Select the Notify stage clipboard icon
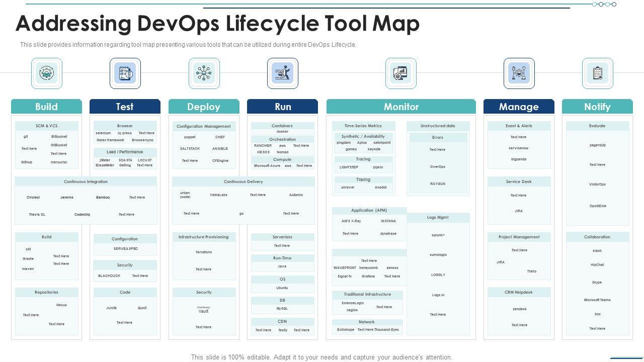644x362 pixels. coord(597,73)
